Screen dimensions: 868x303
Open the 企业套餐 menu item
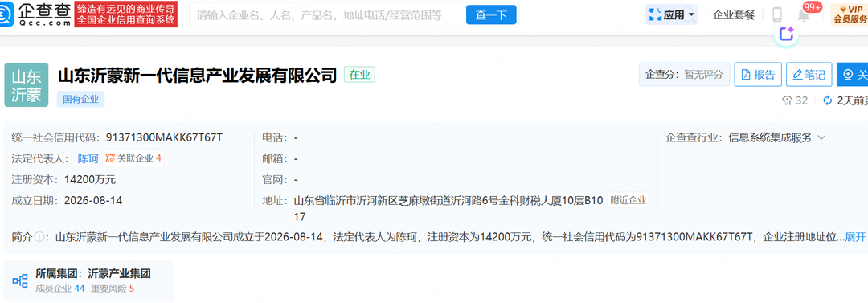(734, 15)
